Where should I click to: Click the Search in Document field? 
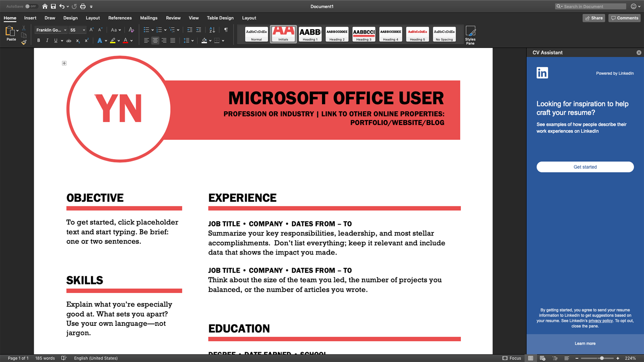pos(590,6)
